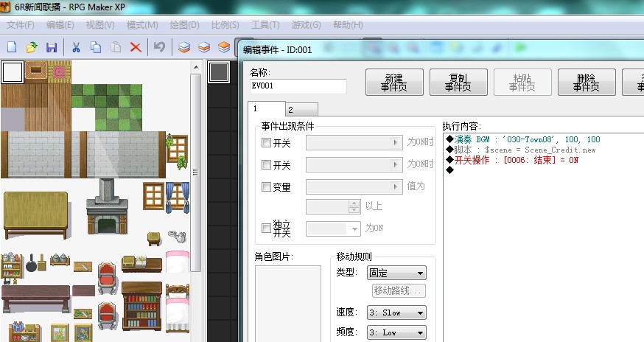The image size is (644, 342).
Task: Click the Undo arrow icon
Action: (x=159, y=47)
